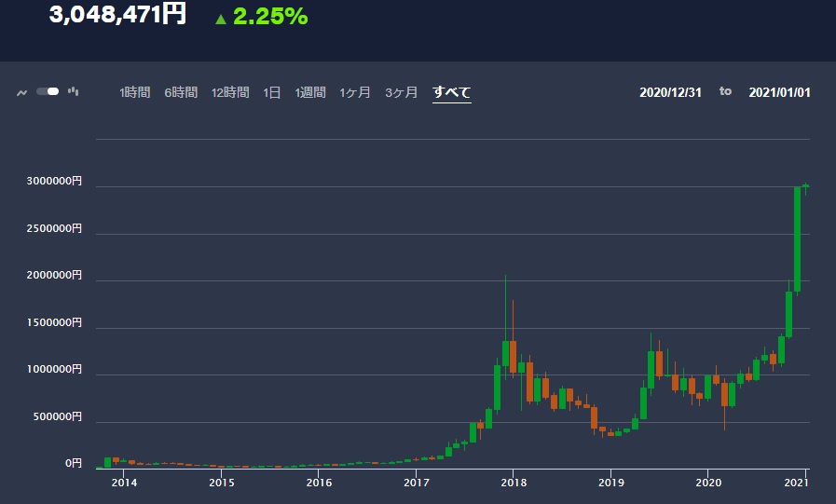Click the 2020 x-axis label
The height and width of the screenshot is (504, 836).
708,483
